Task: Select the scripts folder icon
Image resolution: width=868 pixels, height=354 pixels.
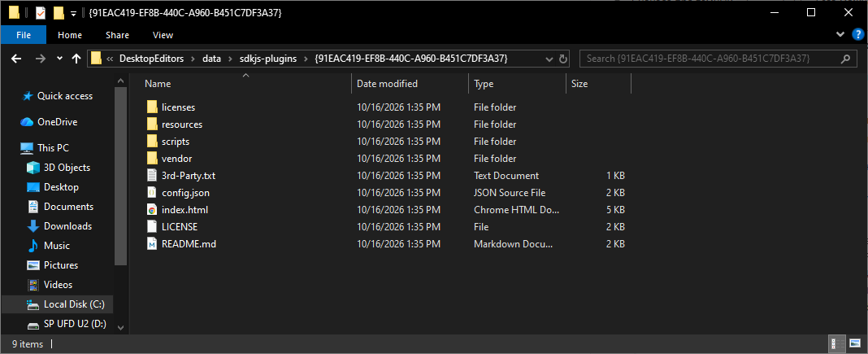Action: [152, 142]
